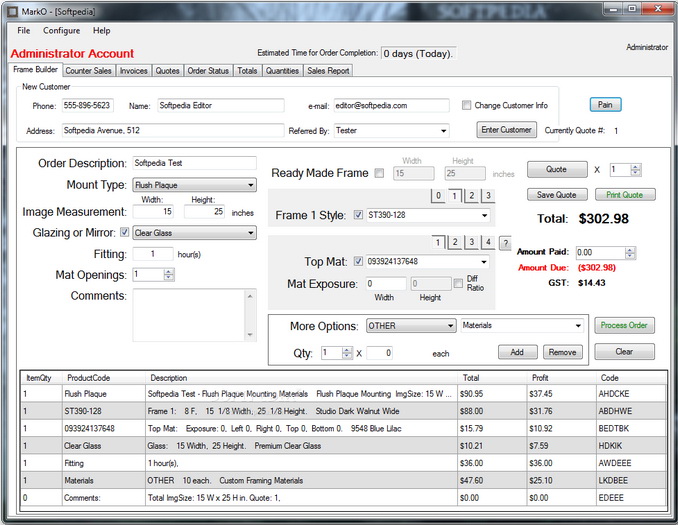Image resolution: width=678 pixels, height=525 pixels.
Task: Click the help question mark mat tab
Action: point(504,242)
